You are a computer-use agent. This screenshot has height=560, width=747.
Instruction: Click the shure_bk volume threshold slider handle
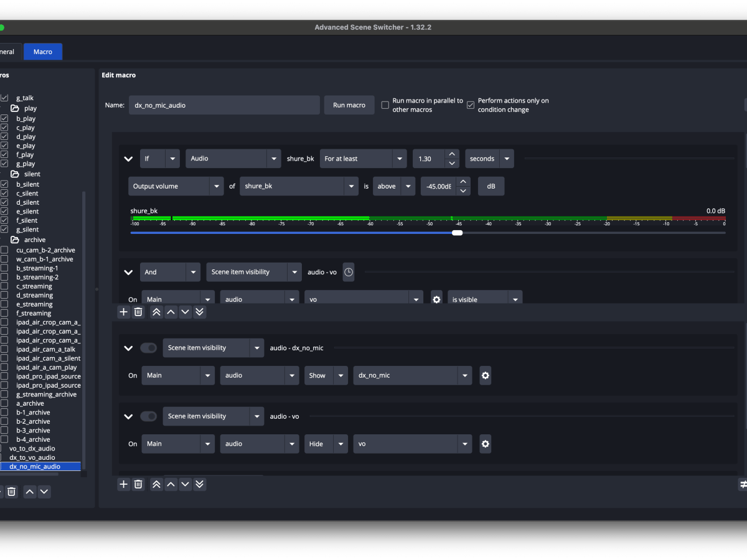coord(458,233)
